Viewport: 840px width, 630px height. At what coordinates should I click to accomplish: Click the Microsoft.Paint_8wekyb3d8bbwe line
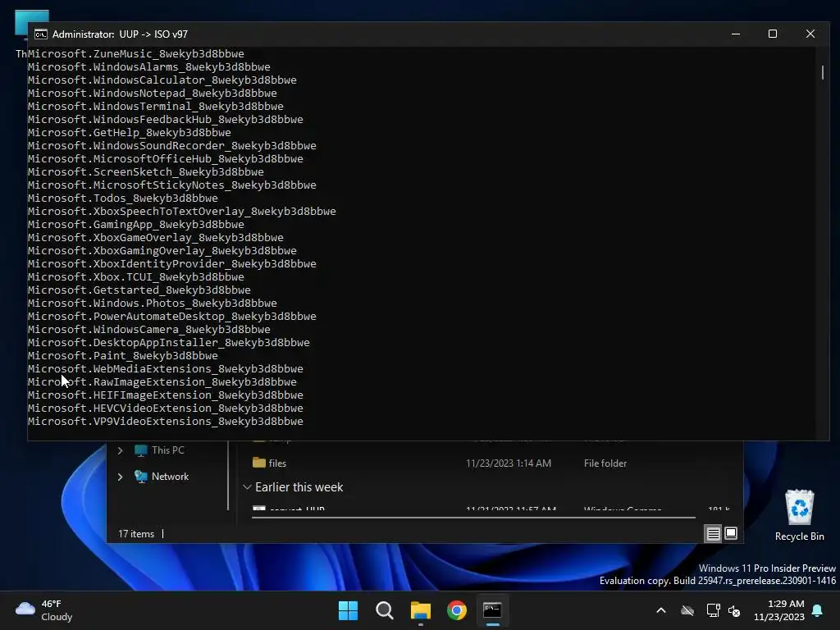click(x=123, y=356)
